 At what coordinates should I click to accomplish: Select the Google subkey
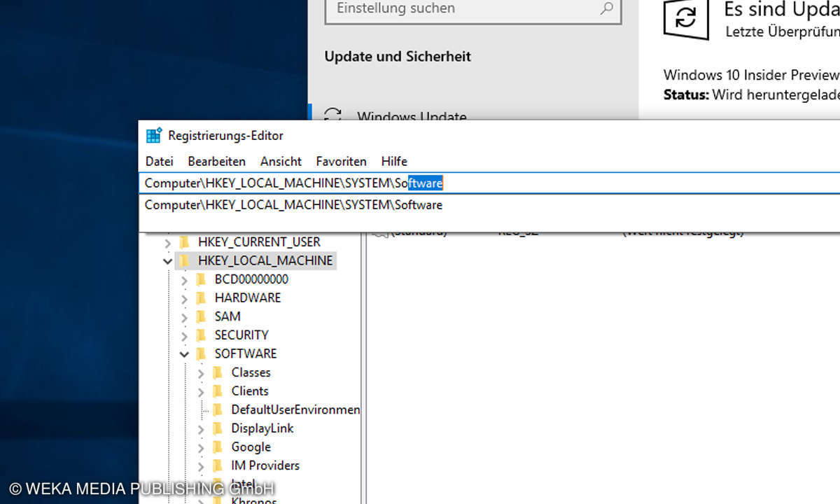pos(251,447)
